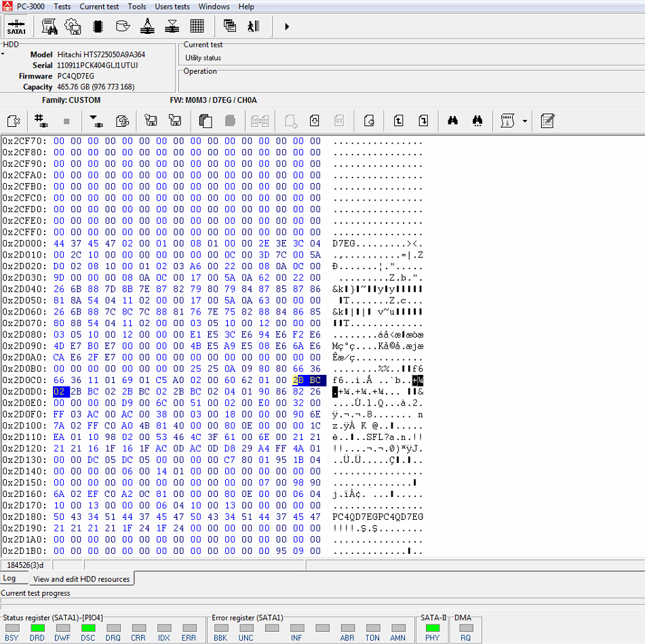Viewport: 645px width, 644px height.
Task: Click the copy pages icon in hex toolbar
Action: tap(206, 121)
